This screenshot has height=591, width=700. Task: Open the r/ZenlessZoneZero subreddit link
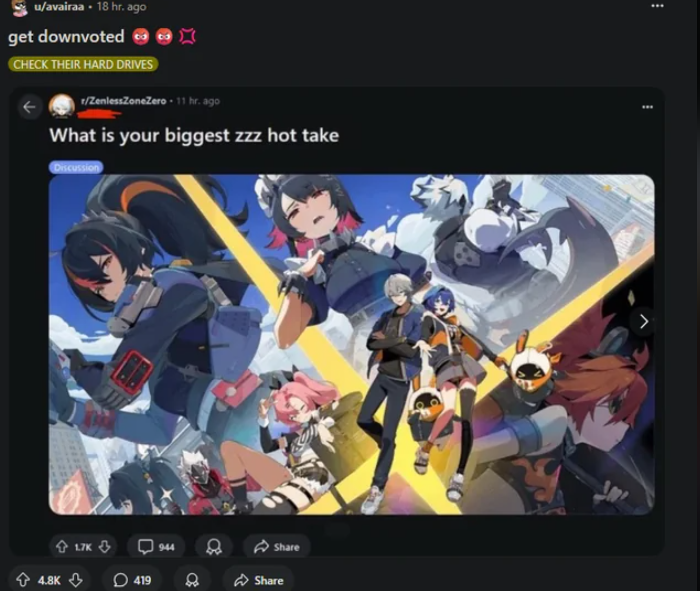tap(123, 101)
